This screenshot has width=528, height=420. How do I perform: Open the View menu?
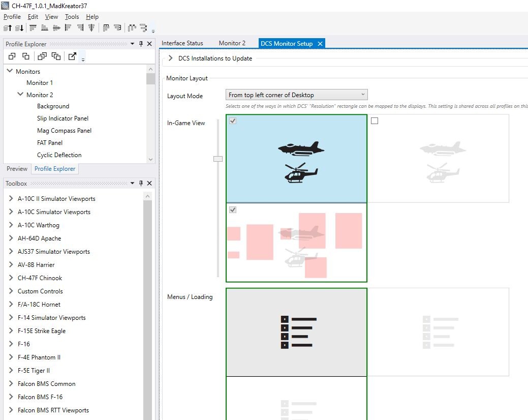point(51,16)
